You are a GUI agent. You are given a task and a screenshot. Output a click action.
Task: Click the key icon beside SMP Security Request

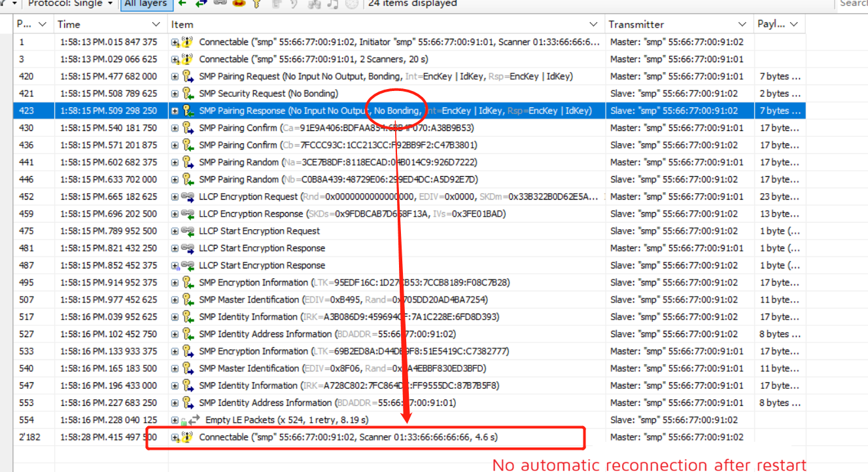(x=188, y=94)
